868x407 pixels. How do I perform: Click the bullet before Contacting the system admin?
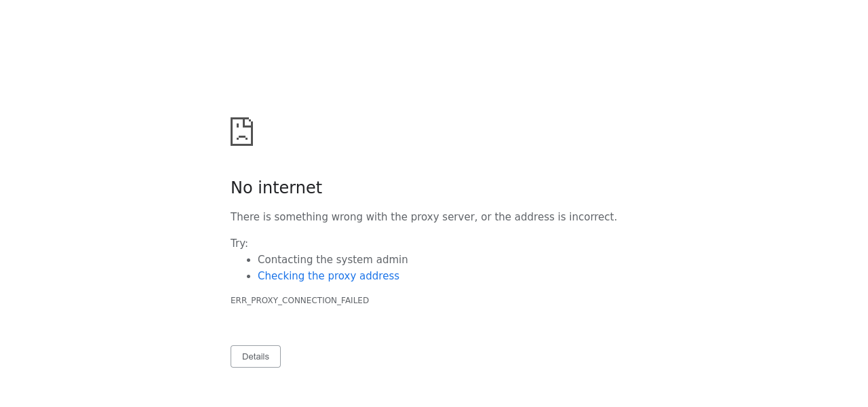(250, 260)
